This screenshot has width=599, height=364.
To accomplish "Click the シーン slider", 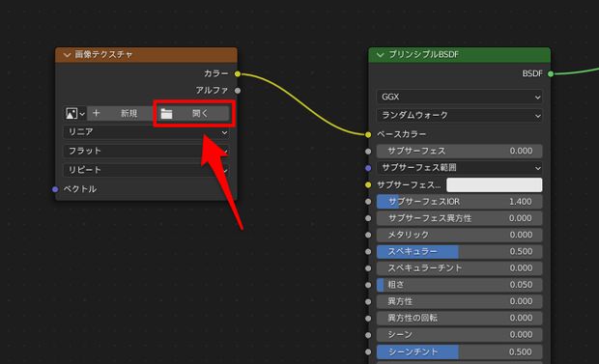I will click(x=459, y=335).
